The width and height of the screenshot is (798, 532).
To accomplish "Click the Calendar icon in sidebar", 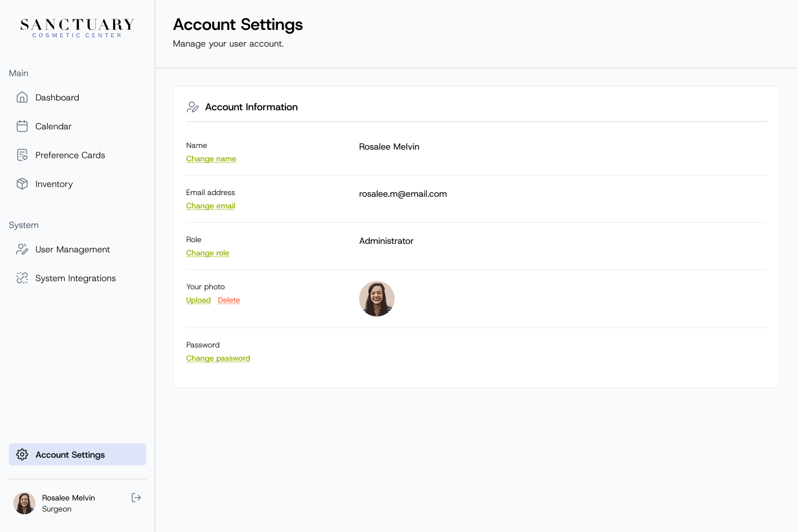I will [22, 126].
